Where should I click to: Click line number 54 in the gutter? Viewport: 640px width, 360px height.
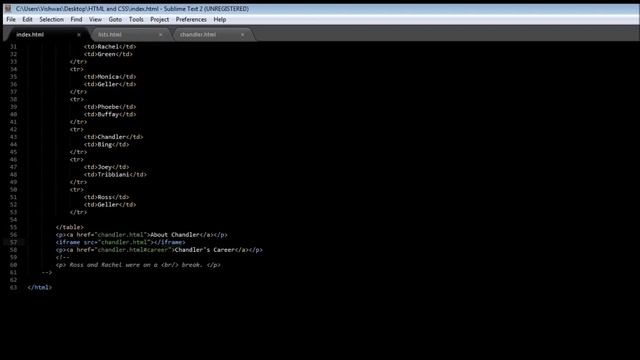[x=13, y=220]
